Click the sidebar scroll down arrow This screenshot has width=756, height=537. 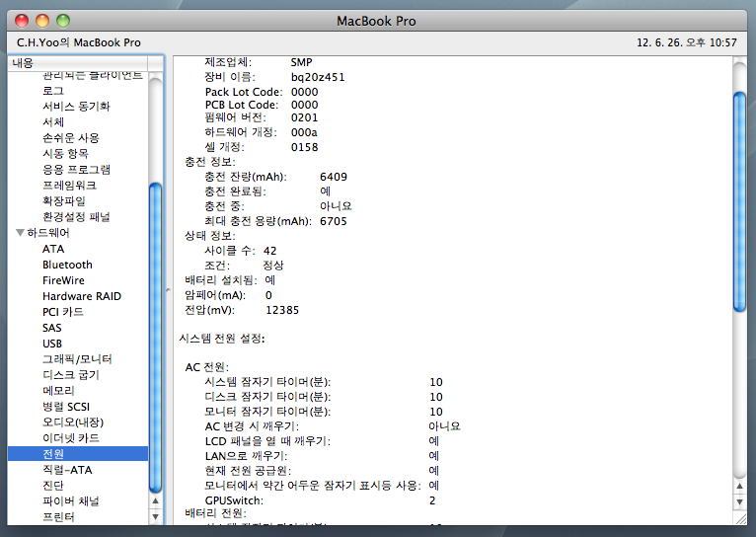click(155, 516)
